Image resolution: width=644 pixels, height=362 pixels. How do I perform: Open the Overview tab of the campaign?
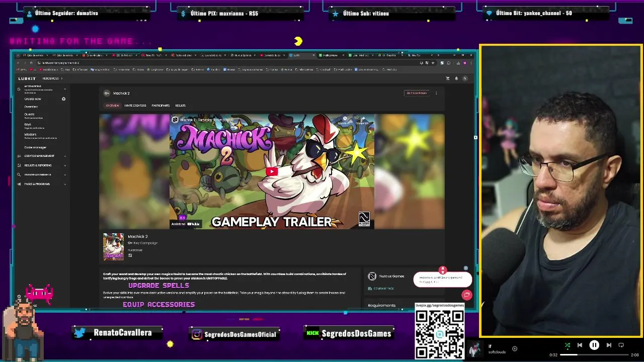(112, 106)
